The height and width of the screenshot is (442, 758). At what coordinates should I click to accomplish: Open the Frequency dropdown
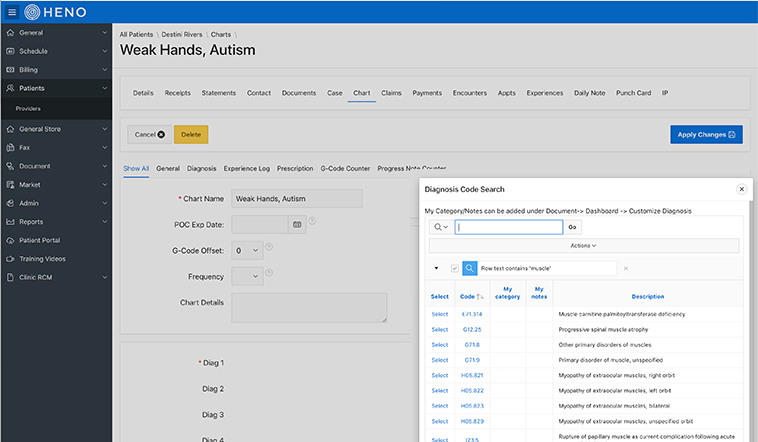pyautogui.click(x=247, y=277)
